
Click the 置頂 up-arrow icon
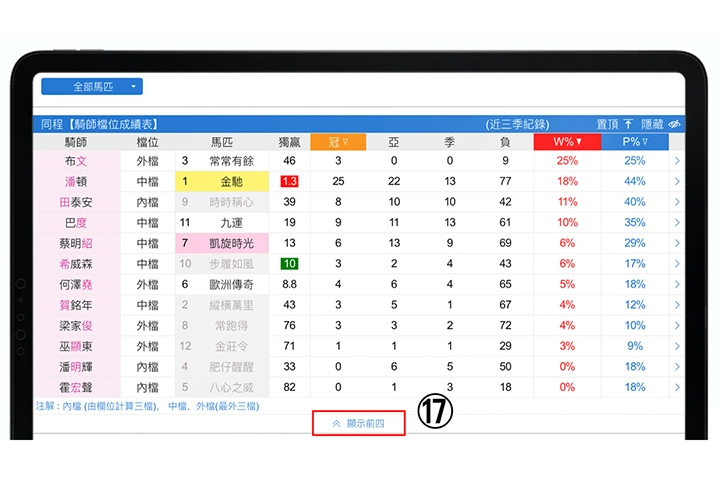point(628,124)
